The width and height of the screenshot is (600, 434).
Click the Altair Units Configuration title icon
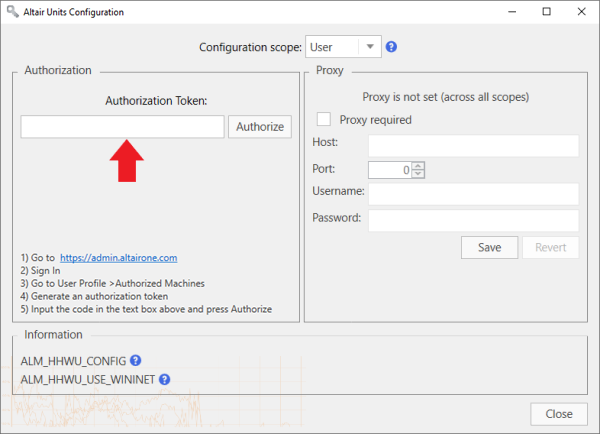[12, 11]
